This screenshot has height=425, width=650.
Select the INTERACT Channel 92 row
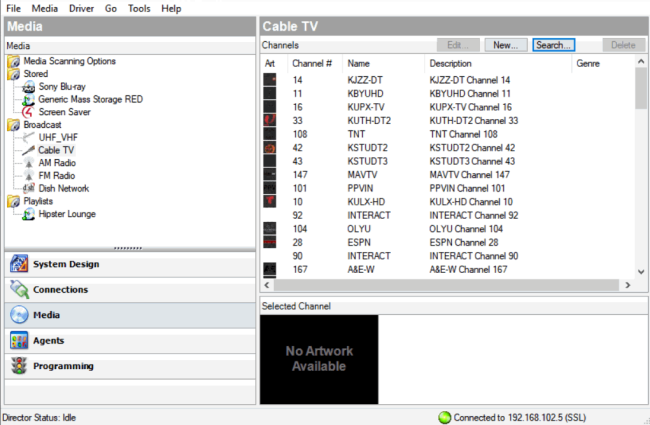[x=448, y=215]
